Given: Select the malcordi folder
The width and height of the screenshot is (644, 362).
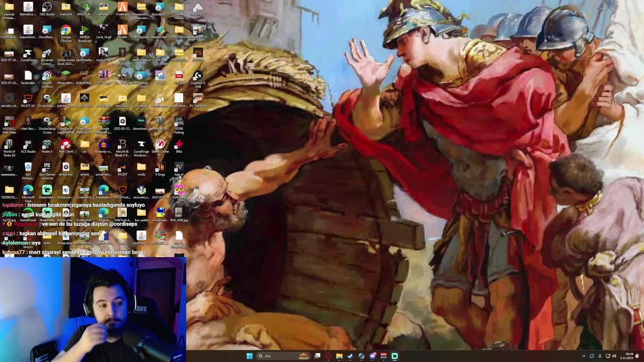Looking at the screenshot, I should pyautogui.click(x=66, y=9).
